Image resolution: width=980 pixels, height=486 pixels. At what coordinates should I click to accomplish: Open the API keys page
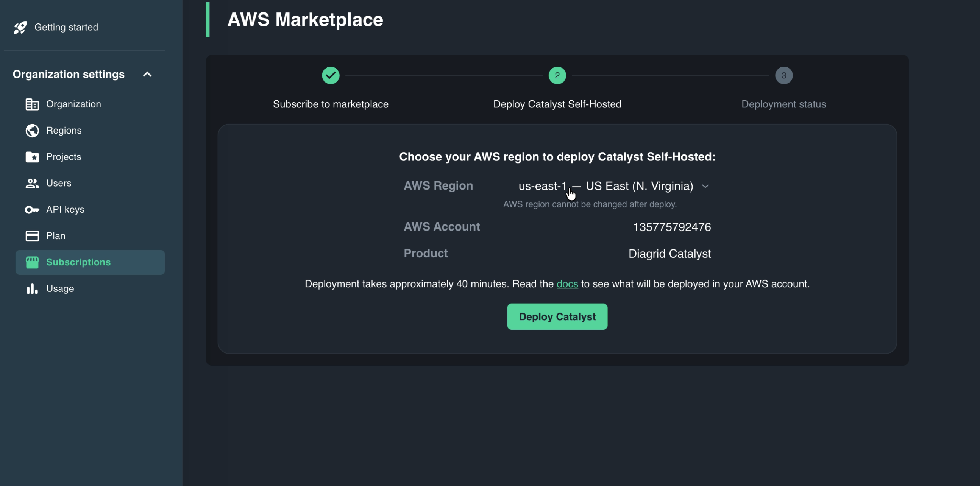65,210
